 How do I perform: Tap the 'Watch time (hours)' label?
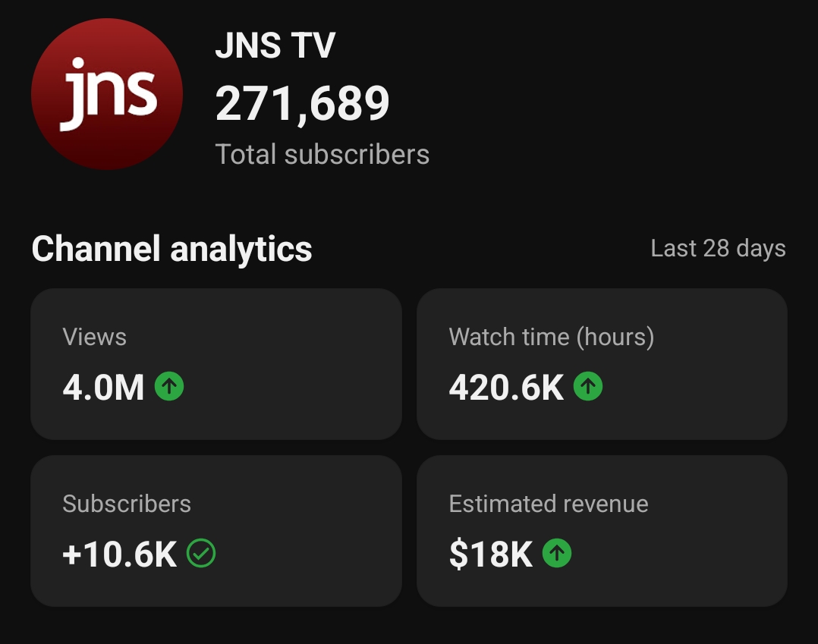pos(552,338)
